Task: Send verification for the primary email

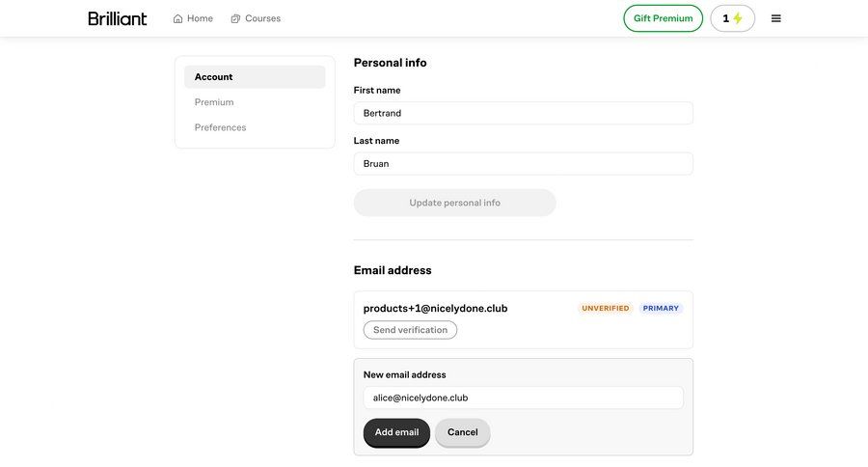Action: pyautogui.click(x=410, y=330)
